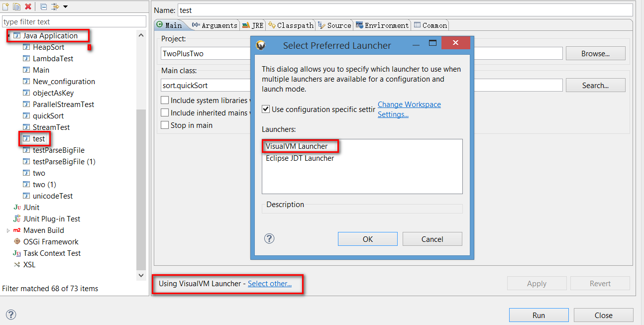644x325 pixels.
Task: Select the quickSort configuration icon
Action: (x=27, y=116)
